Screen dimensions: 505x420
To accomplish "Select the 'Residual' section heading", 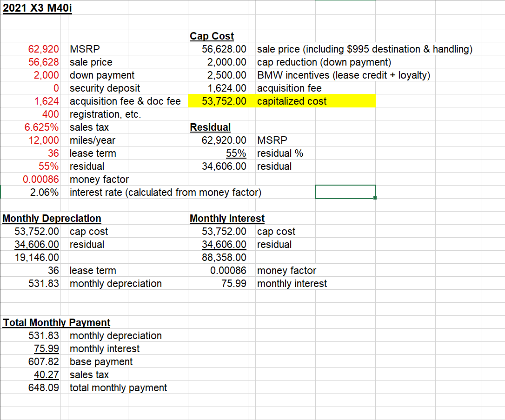I will coord(210,127).
